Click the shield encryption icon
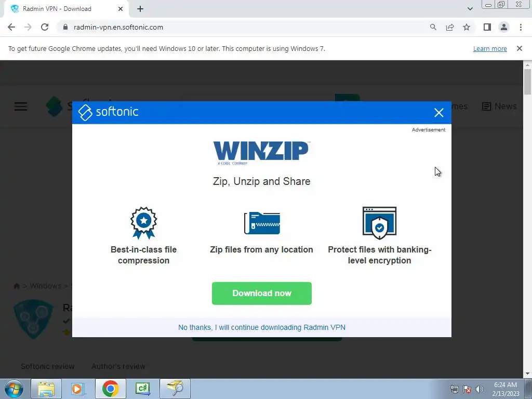This screenshot has width=532, height=399. [379, 223]
